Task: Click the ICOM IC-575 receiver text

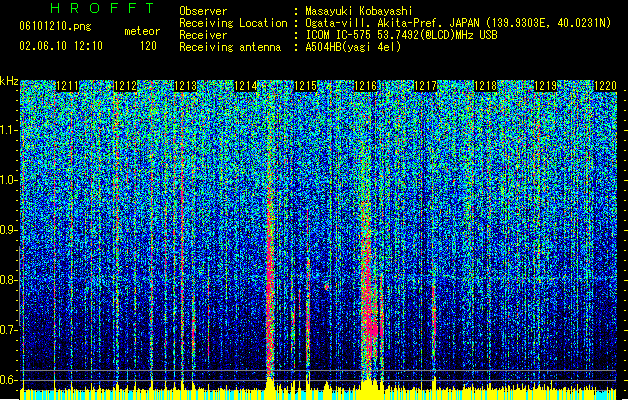Action: coord(401,35)
